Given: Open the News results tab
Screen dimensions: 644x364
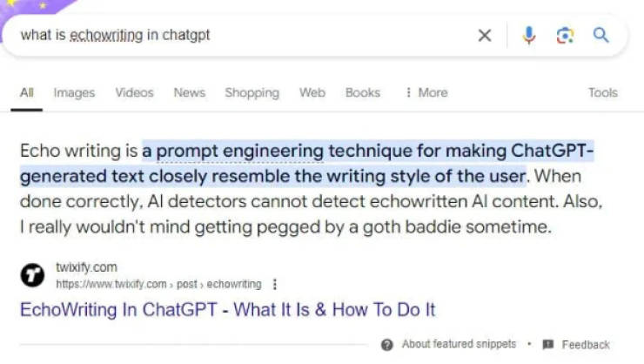Looking at the screenshot, I should [189, 92].
